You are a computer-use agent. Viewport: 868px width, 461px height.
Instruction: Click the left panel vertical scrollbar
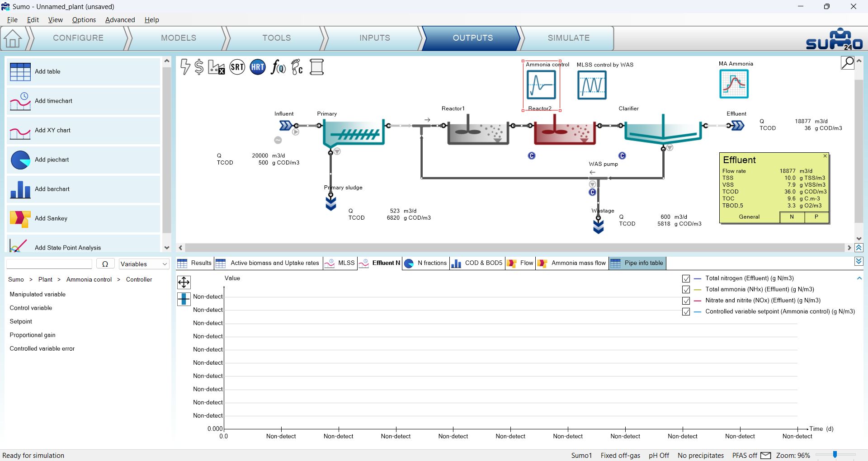click(167, 149)
